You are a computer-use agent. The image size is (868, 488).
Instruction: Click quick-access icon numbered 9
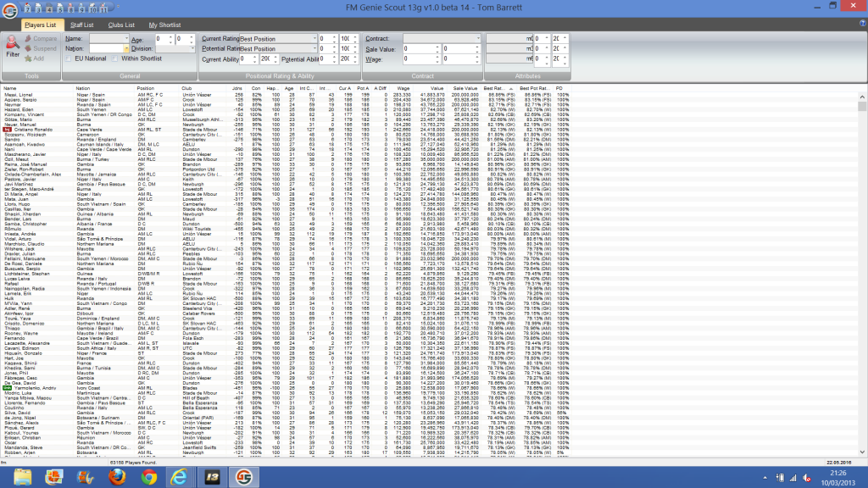point(82,8)
